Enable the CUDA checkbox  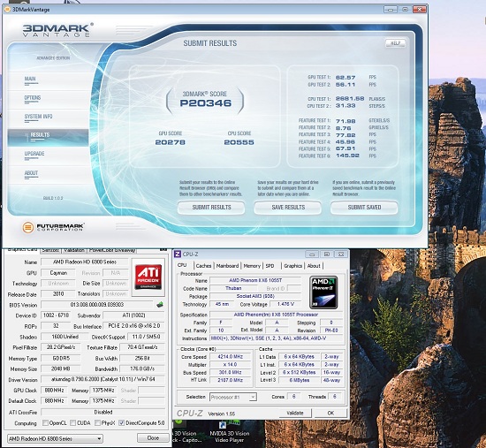pyautogui.click(x=73, y=423)
